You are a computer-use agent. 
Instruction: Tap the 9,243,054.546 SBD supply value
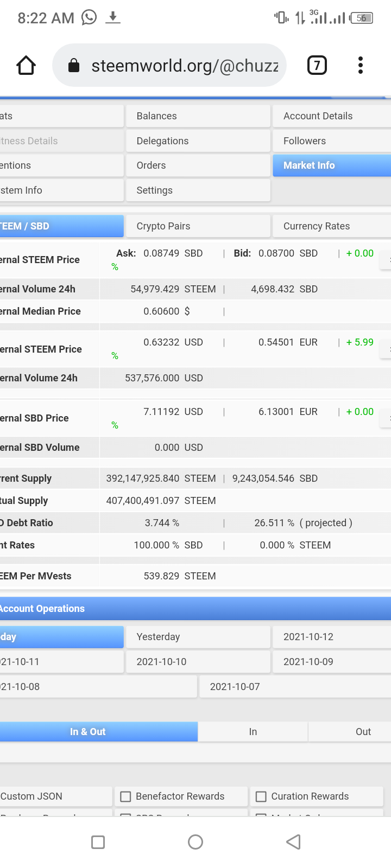tap(275, 478)
